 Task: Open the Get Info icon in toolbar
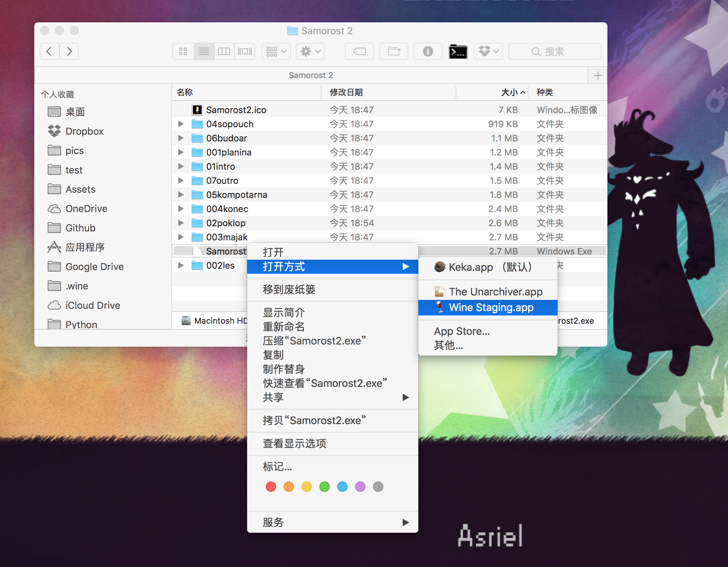click(x=427, y=51)
